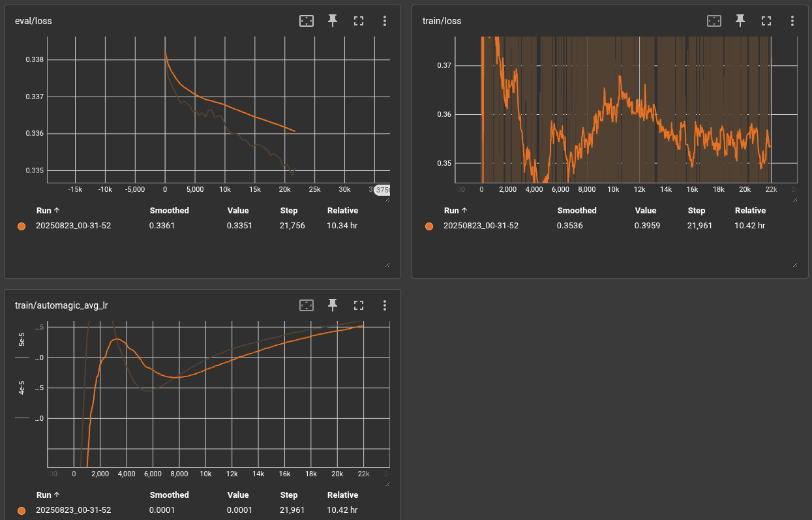Fit eval/loss chart domain to data
The height and width of the screenshot is (520, 812).
307,21
